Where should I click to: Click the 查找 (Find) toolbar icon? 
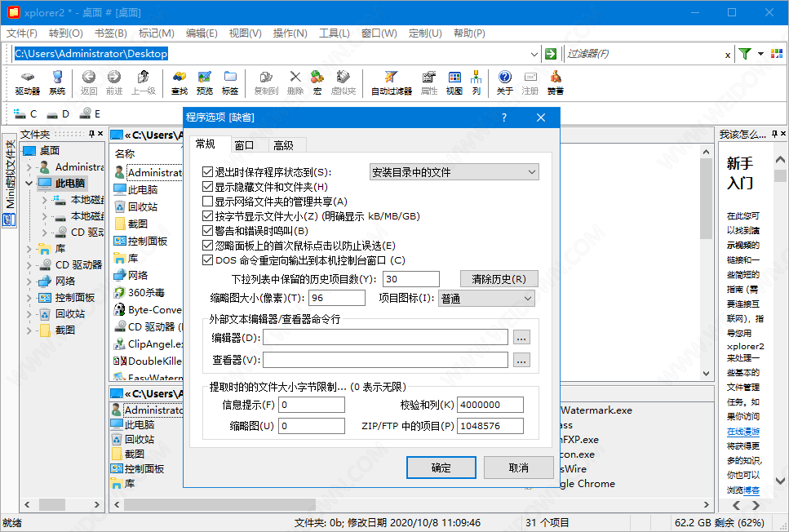pyautogui.click(x=179, y=82)
